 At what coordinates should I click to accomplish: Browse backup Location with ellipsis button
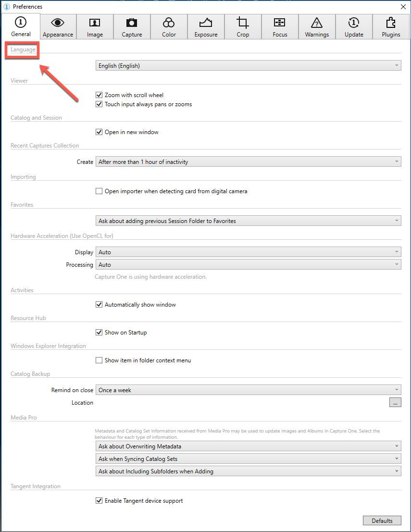395,402
